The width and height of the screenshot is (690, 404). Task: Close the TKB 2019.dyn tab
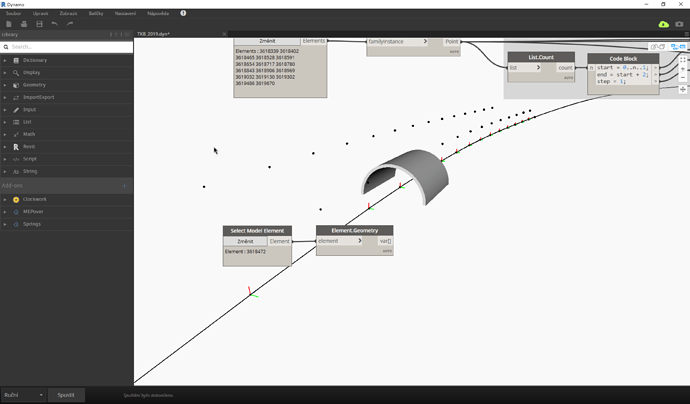tap(224, 34)
